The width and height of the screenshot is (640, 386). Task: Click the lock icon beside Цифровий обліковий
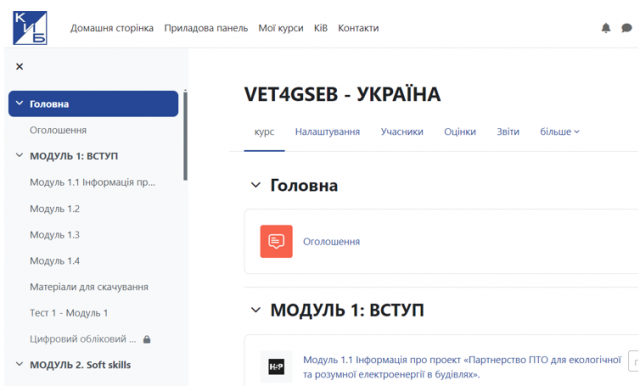click(x=147, y=339)
